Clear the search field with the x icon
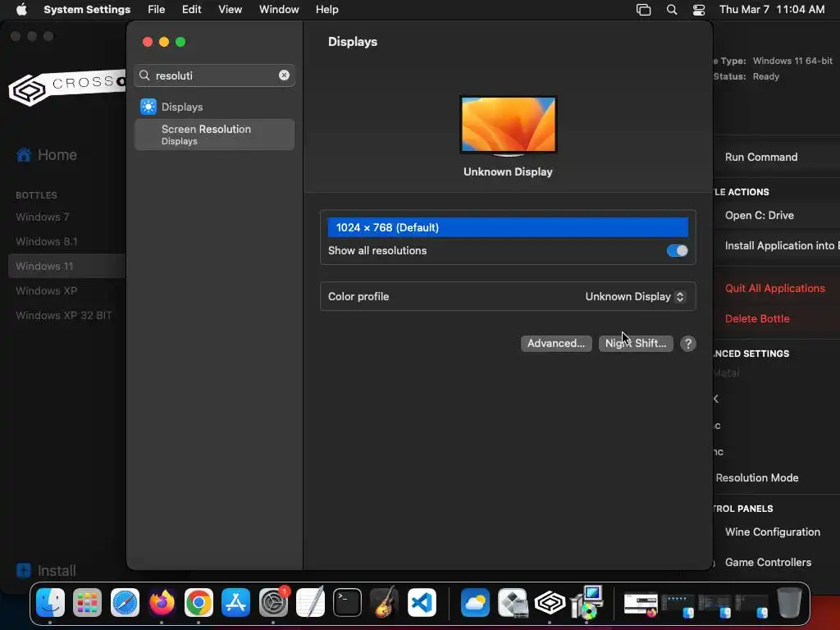Screen dimensions: 840x630 [x=284, y=75]
